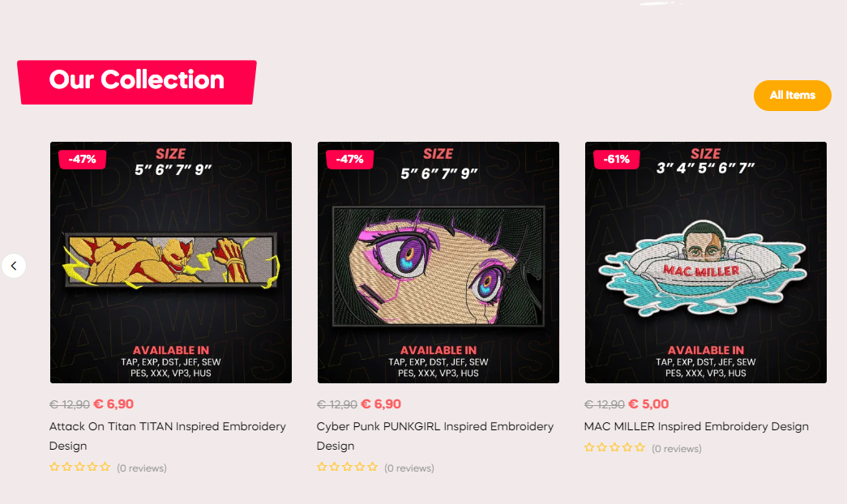
Task: Click € 6,90 price of Cyber Punk design
Action: [x=381, y=404]
